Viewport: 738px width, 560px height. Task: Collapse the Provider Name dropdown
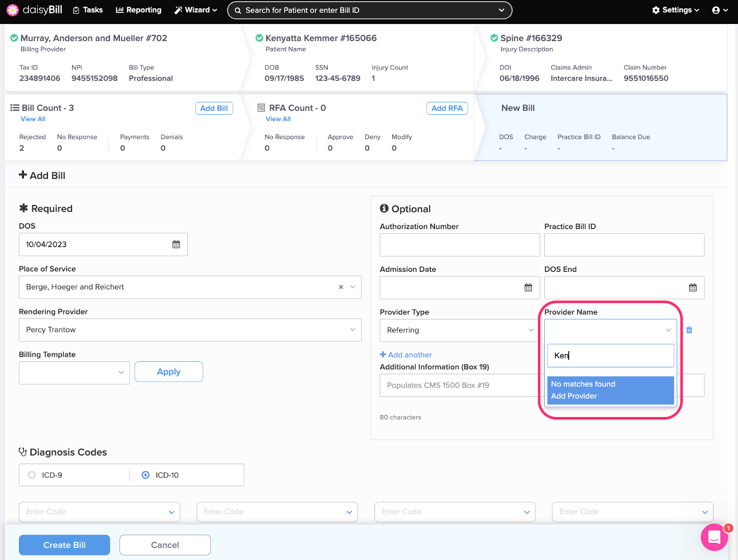[668, 330]
